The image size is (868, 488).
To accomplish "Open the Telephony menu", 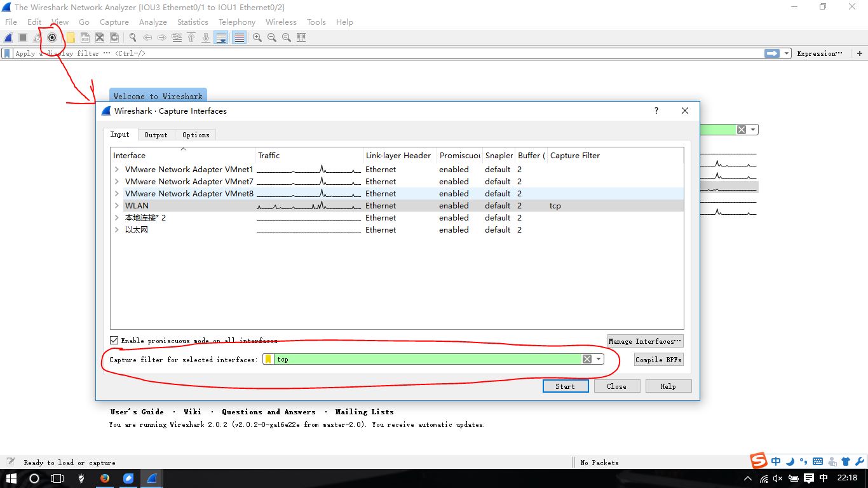I will click(x=237, y=22).
